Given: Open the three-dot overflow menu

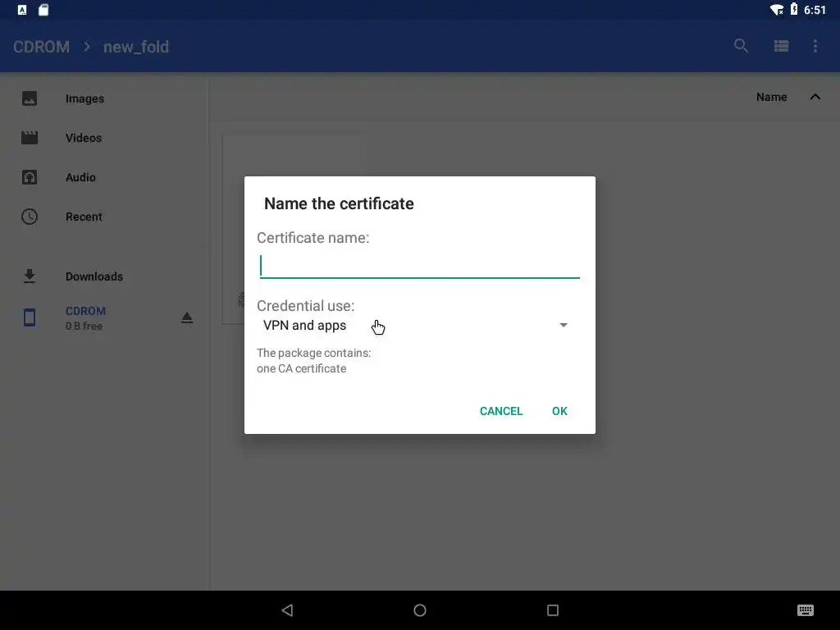Looking at the screenshot, I should click(815, 46).
